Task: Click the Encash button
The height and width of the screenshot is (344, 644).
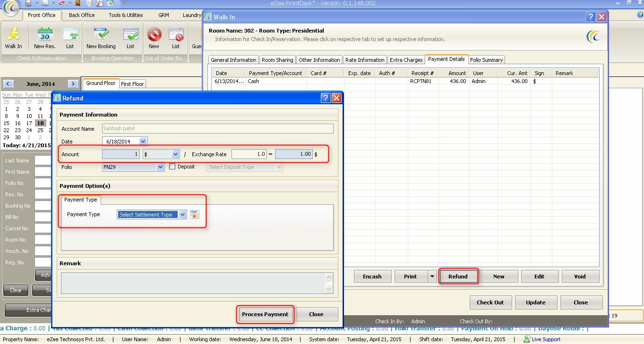Action: point(372,277)
